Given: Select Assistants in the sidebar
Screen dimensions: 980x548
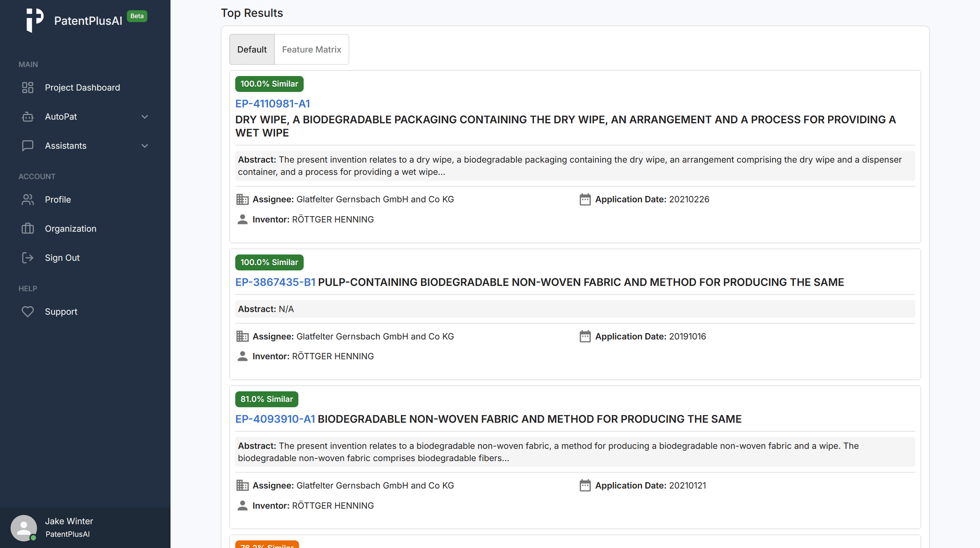Looking at the screenshot, I should (x=66, y=146).
